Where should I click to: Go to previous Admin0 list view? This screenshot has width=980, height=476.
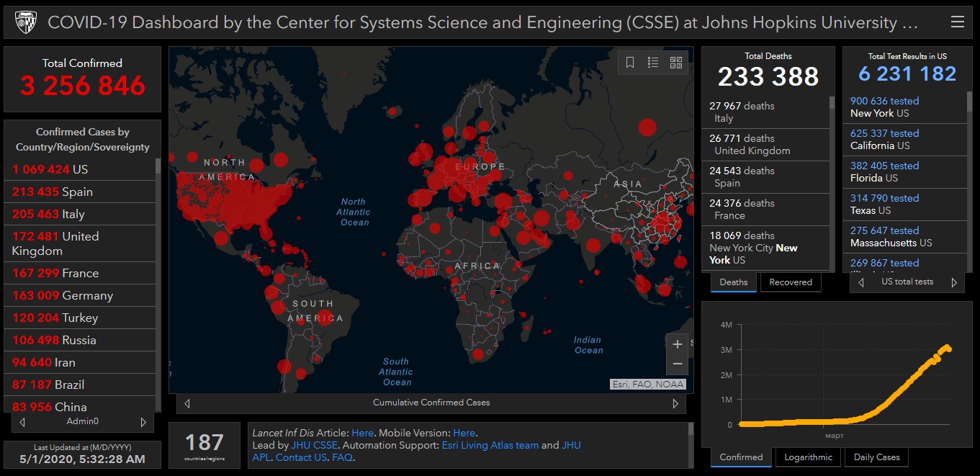(22, 422)
